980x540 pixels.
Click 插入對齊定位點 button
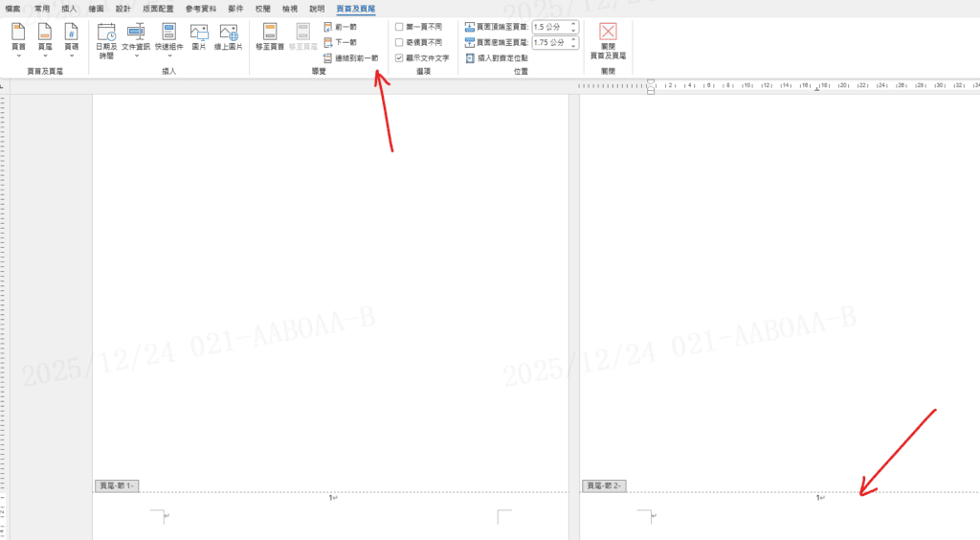[497, 57]
